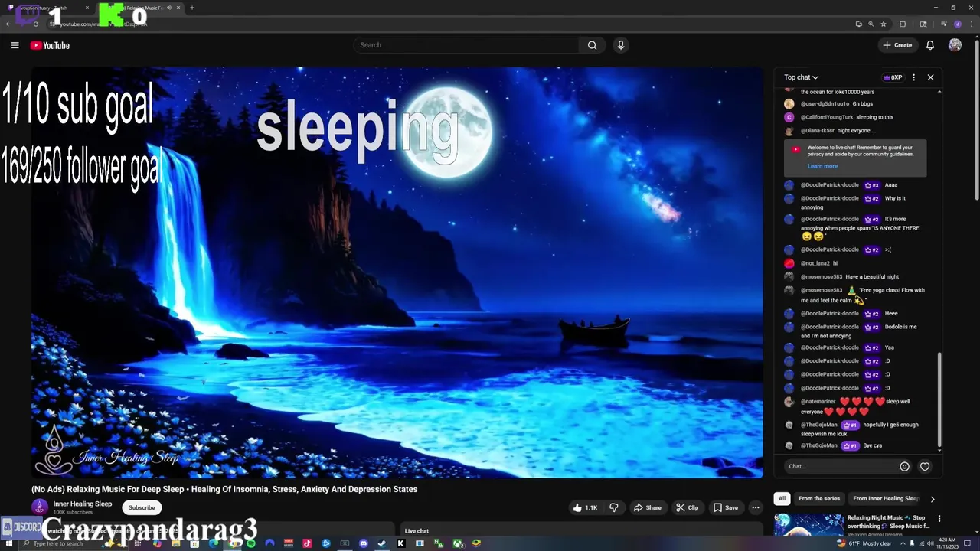
Task: Save the video to a playlist
Action: (726, 507)
